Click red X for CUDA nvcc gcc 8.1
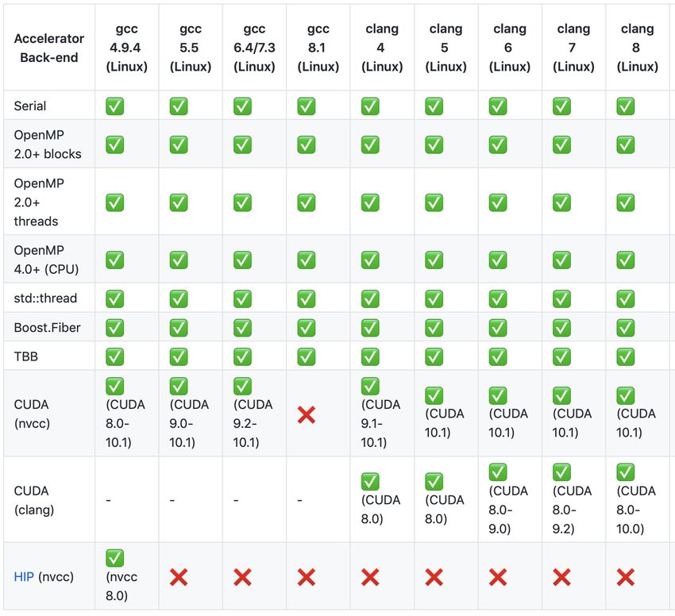The height and width of the screenshot is (616, 675). 307,414
